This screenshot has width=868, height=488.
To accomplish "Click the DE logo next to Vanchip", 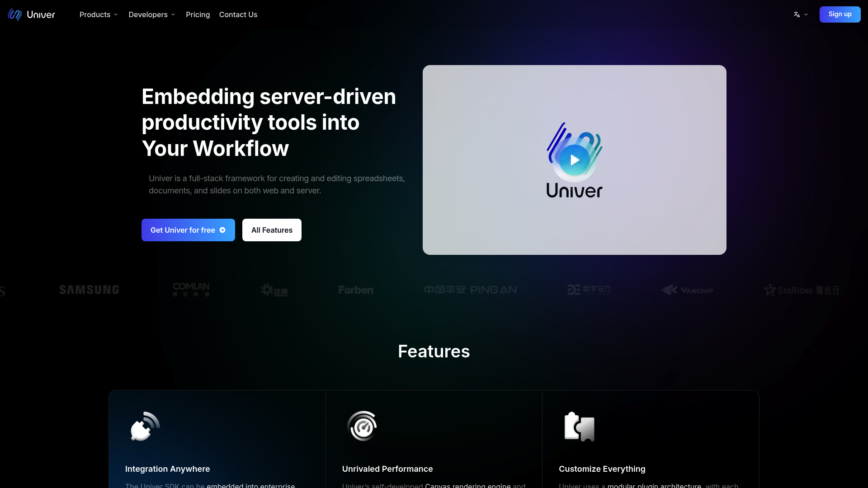I will click(x=589, y=290).
